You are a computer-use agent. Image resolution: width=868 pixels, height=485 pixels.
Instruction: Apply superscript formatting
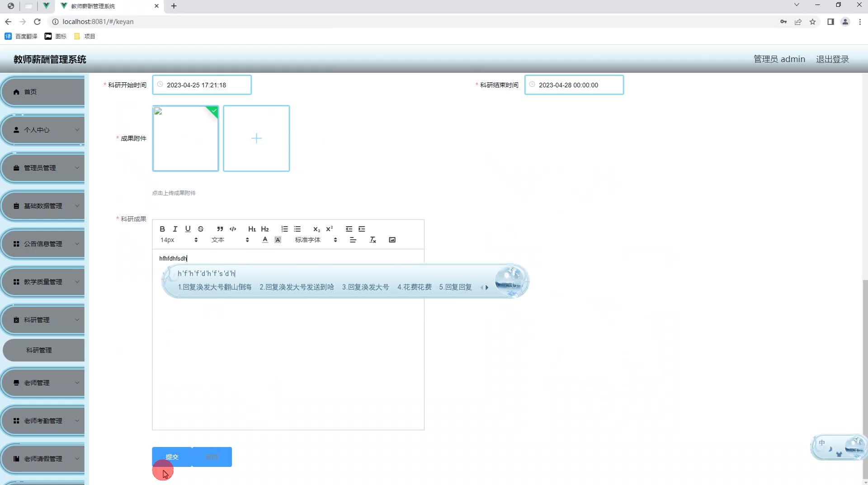(x=330, y=229)
